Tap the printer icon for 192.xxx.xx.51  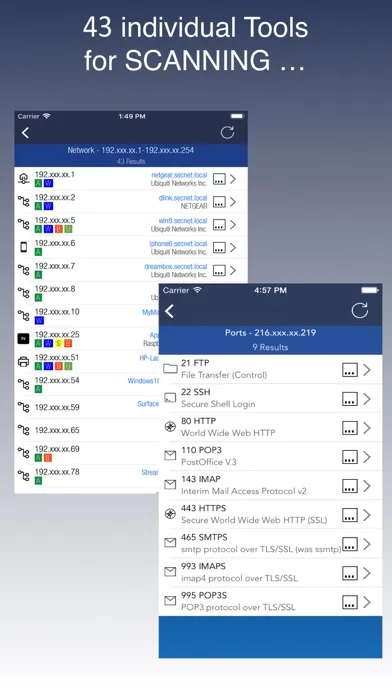[23, 361]
